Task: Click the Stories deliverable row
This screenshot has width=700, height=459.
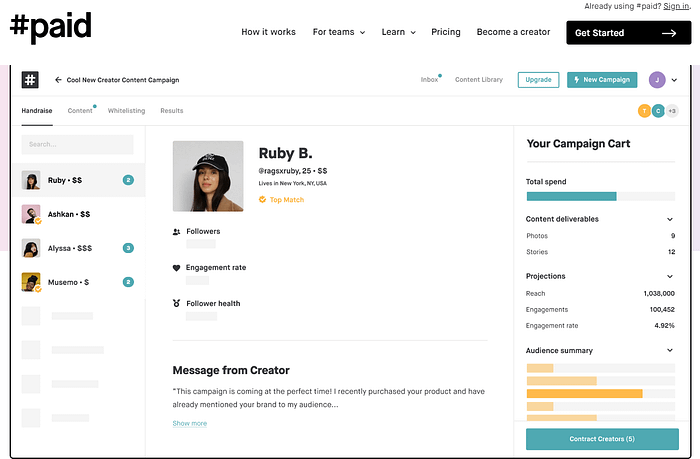Action: (x=600, y=252)
